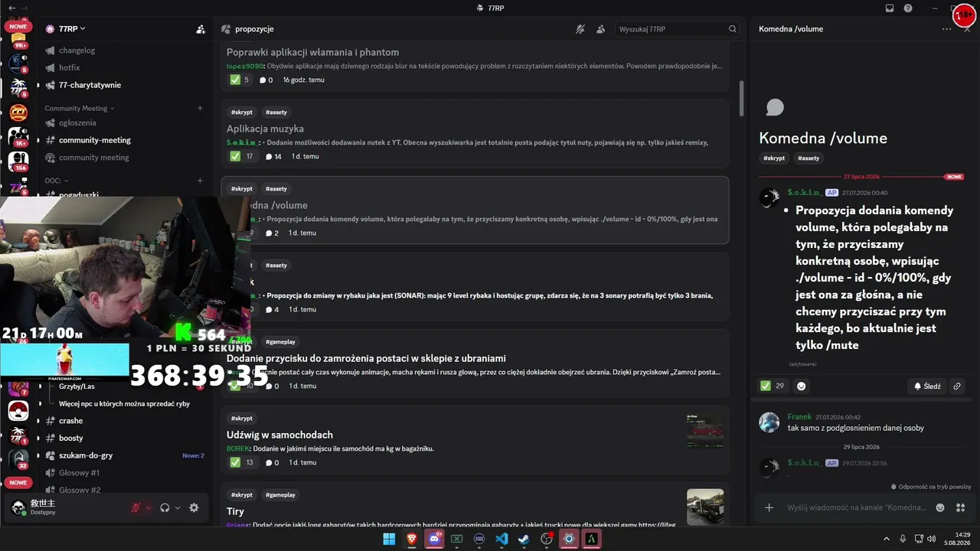Open the apps launcher in the message box
The height and width of the screenshot is (551, 980).
[x=961, y=507]
